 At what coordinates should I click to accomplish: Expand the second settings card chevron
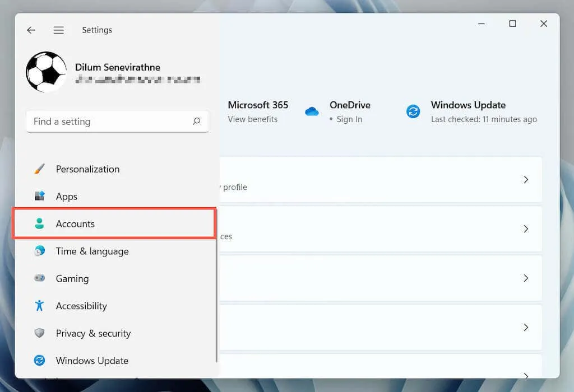click(526, 229)
